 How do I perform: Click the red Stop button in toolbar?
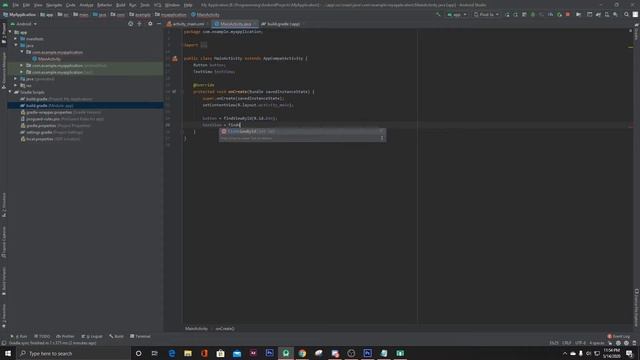[x=568, y=15]
